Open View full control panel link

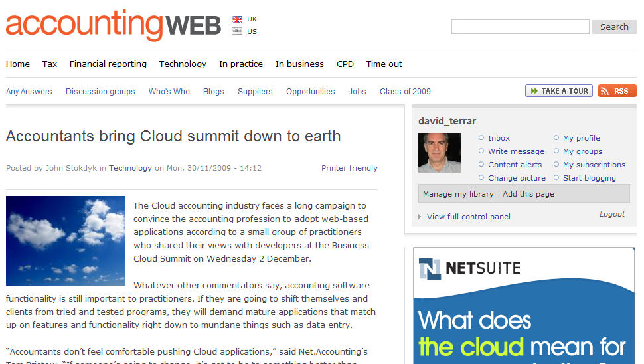pos(469,217)
